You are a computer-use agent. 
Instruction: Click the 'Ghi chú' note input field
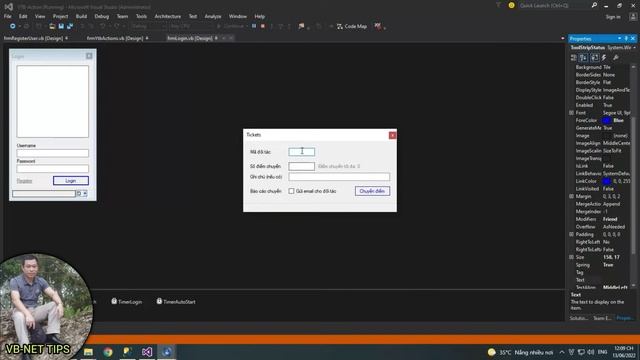coord(339,177)
